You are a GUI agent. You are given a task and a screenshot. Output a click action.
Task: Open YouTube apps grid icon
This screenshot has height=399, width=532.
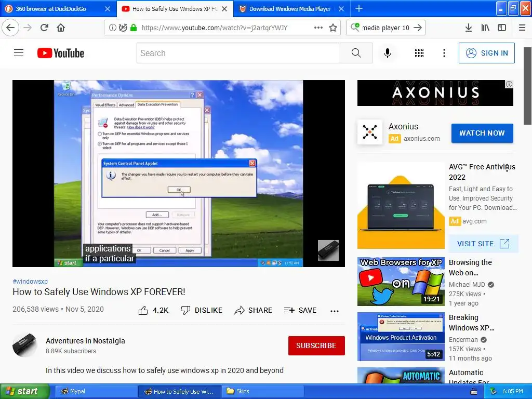coord(419,53)
